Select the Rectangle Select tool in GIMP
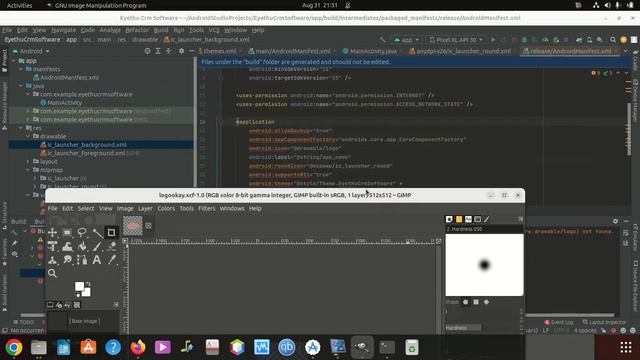Image resolution: width=640 pixels, height=360 pixels. click(67, 233)
